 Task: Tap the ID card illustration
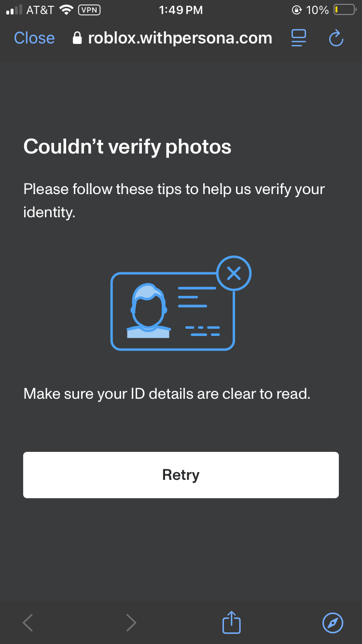tap(173, 311)
